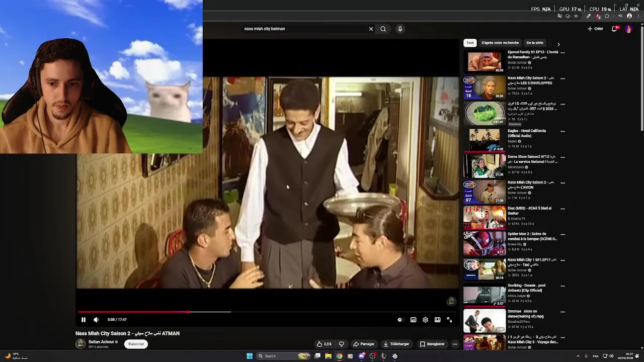Open 'Storame Alors on danse' video title
The height and width of the screenshot is (362, 644).
pos(526,314)
